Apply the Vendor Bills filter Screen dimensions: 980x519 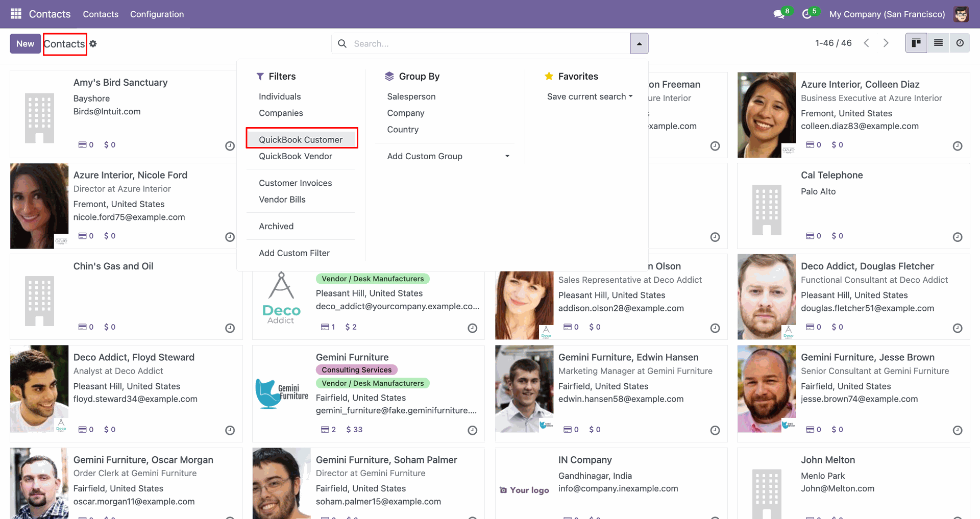point(282,200)
